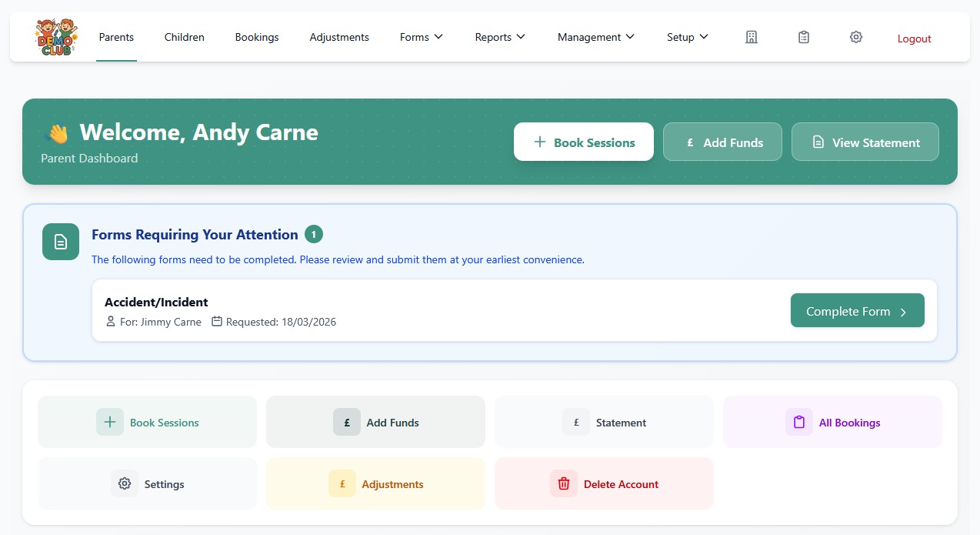Expand the Forms dropdown menu

point(422,37)
